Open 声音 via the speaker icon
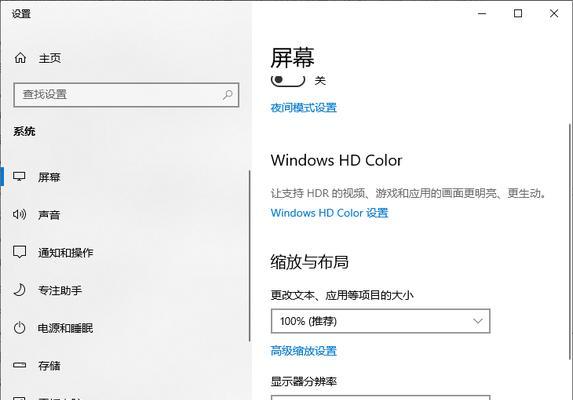Image resolution: width=573 pixels, height=400 pixels. [19, 214]
